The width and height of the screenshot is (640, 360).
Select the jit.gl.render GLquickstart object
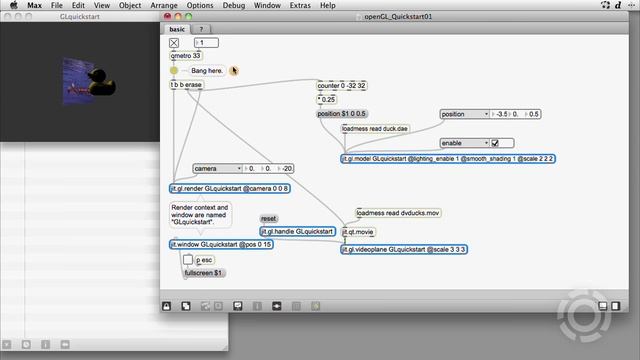point(230,189)
